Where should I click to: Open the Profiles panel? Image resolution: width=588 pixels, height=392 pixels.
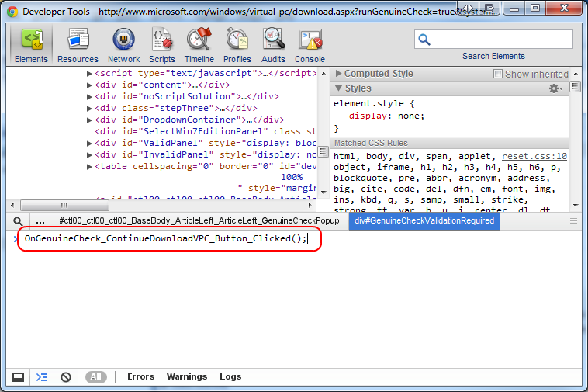pyautogui.click(x=237, y=45)
